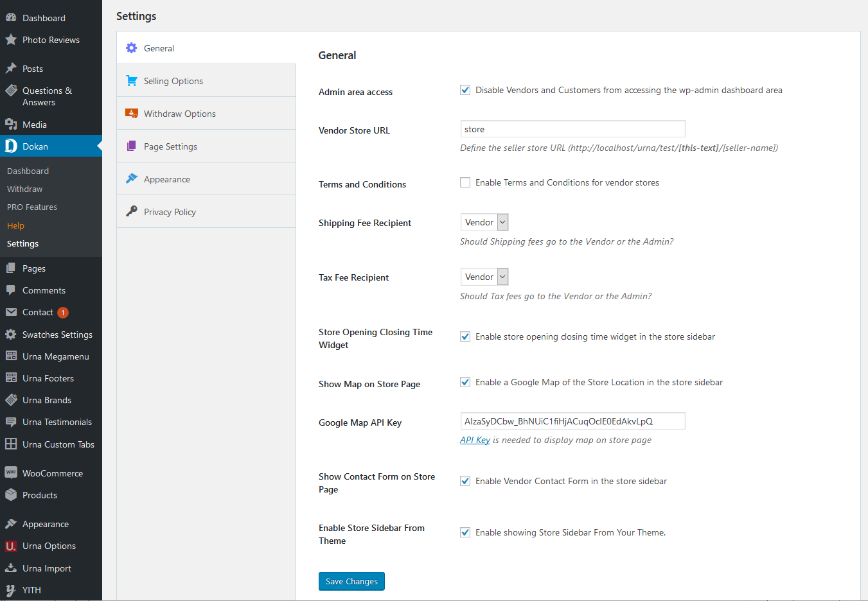
Task: Click the Urna Import download icon
Action: click(11, 568)
